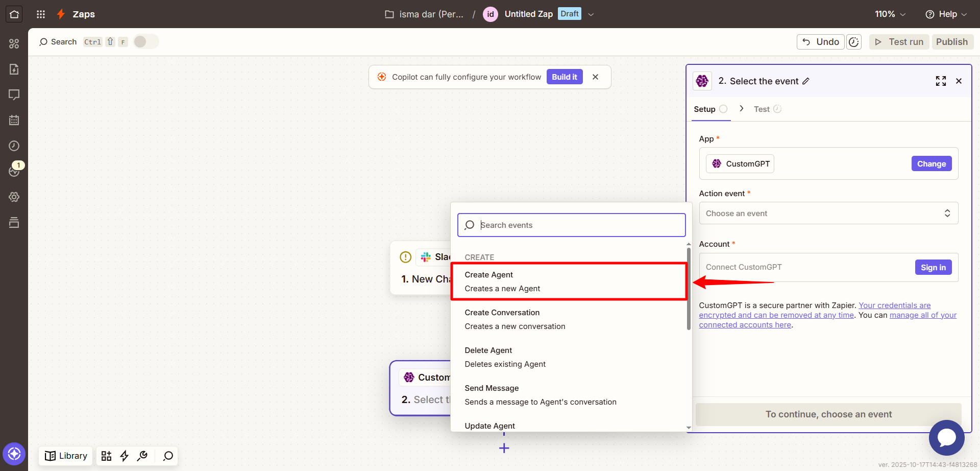The width and height of the screenshot is (980, 471).
Task: Open the zap history clock icon
Action: tap(14, 146)
